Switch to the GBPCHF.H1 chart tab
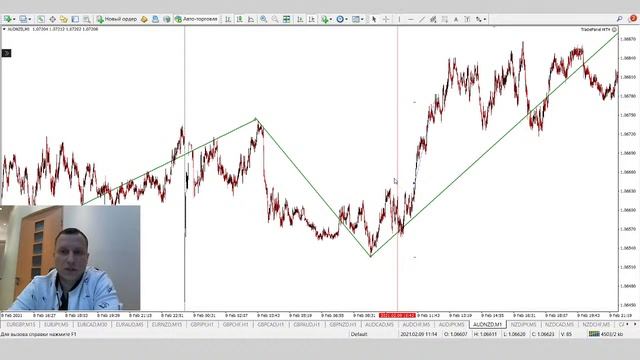Image resolution: width=640 pixels, height=360 pixels. point(236,324)
